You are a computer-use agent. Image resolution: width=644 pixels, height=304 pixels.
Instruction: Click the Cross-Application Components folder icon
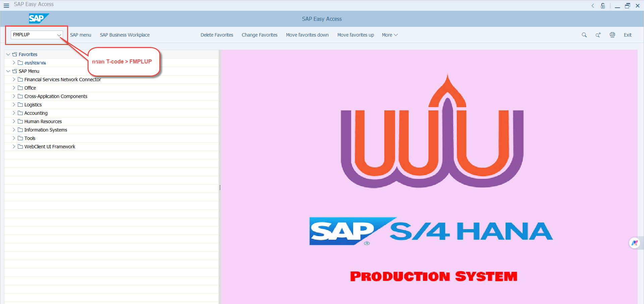pyautogui.click(x=20, y=96)
